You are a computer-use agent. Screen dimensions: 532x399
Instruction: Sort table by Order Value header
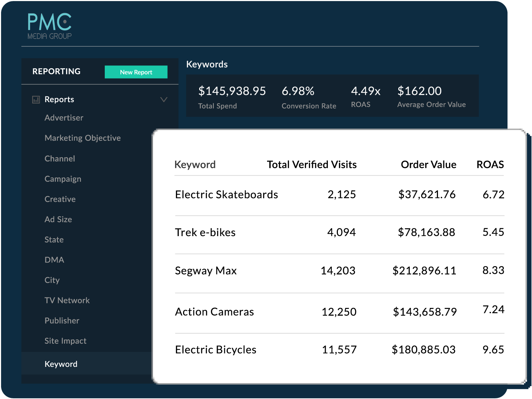tap(428, 165)
